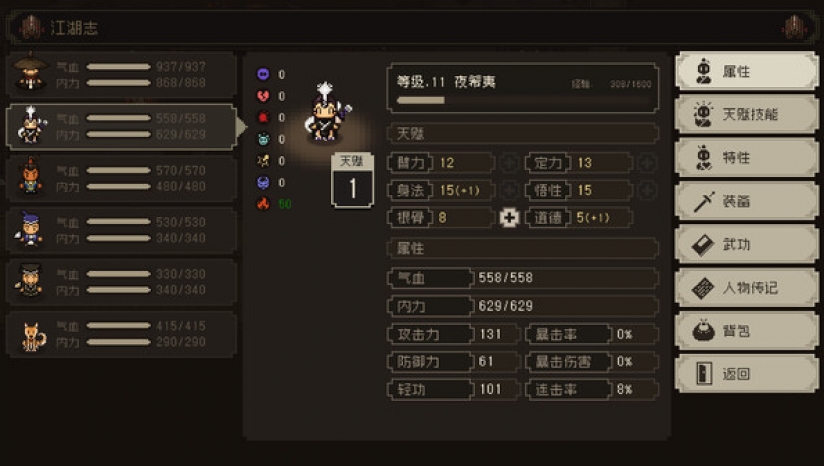Select the fox companion with 415/415 HP
The image size is (824, 466).
121,334
